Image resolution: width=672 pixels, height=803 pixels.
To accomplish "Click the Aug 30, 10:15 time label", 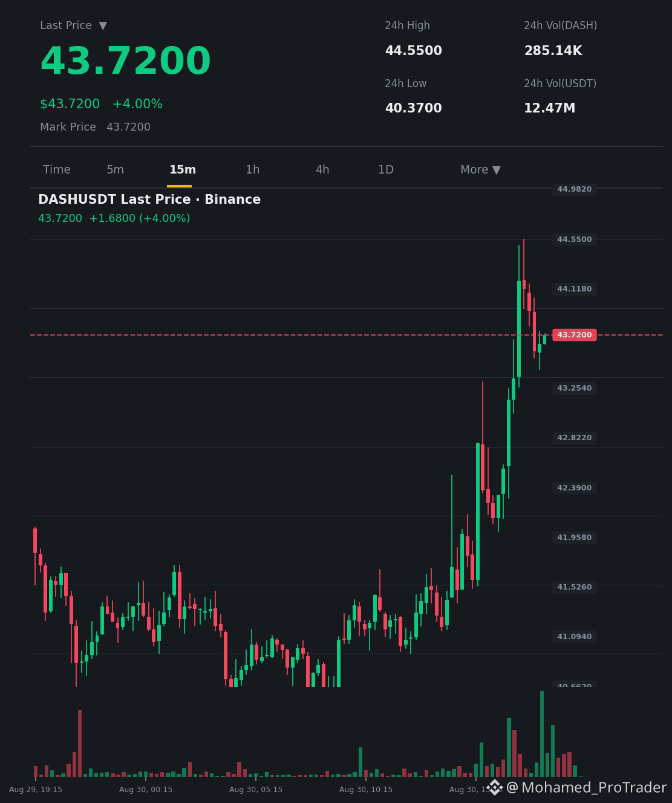I will [x=366, y=790].
